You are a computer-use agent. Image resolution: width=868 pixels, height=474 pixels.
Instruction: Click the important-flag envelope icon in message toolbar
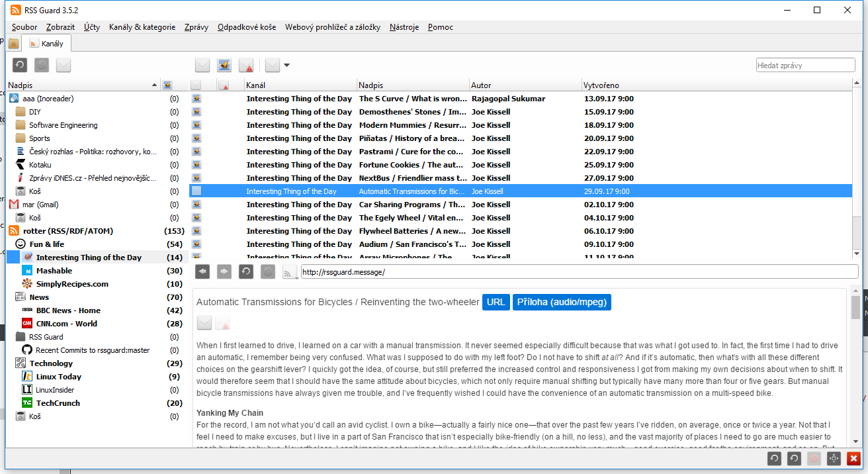click(246, 65)
